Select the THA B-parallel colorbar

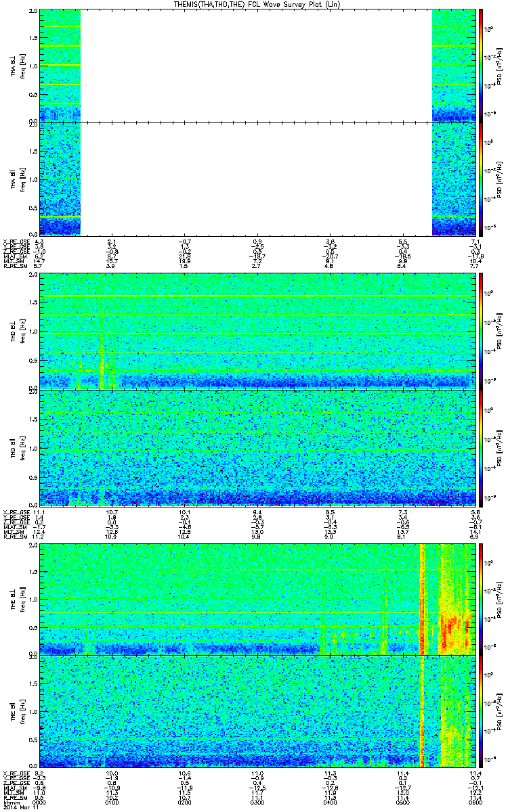pyautogui.click(x=481, y=179)
